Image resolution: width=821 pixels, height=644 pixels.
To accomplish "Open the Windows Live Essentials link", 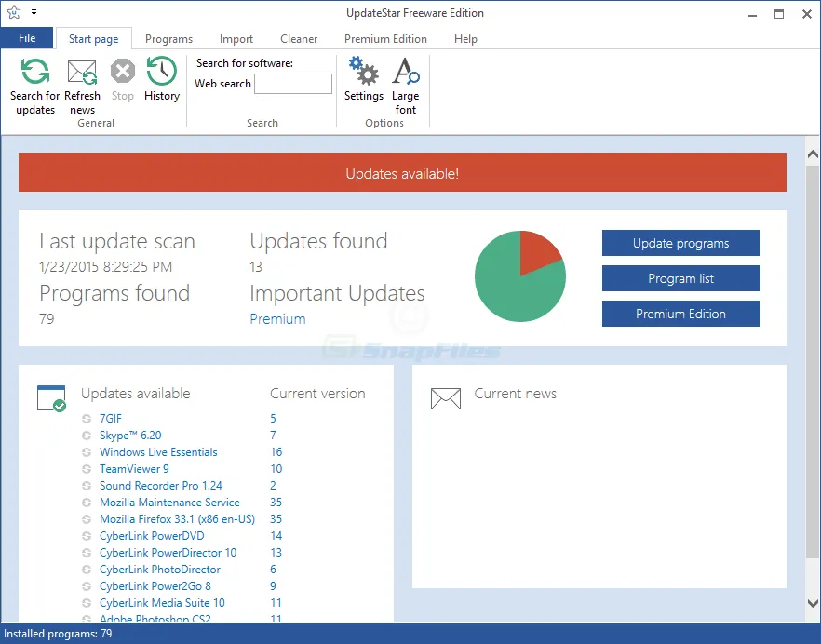I will [x=158, y=452].
